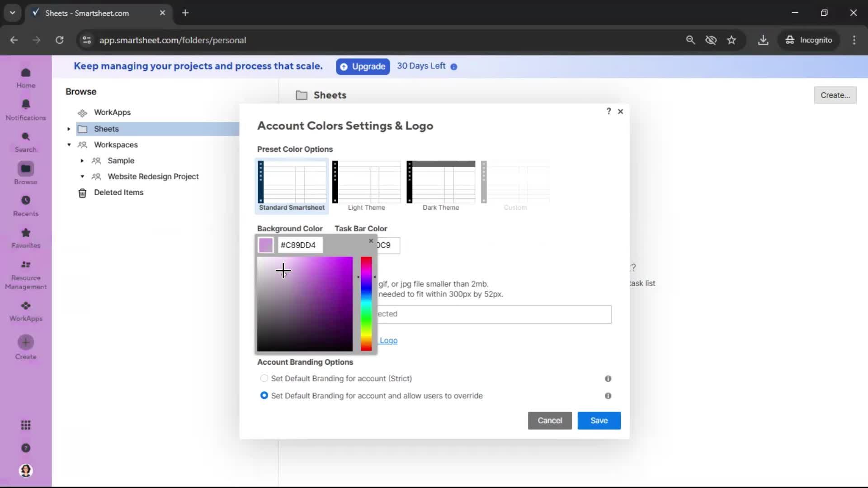The width and height of the screenshot is (868, 488).
Task: Open the Logo link
Action: 389,340
